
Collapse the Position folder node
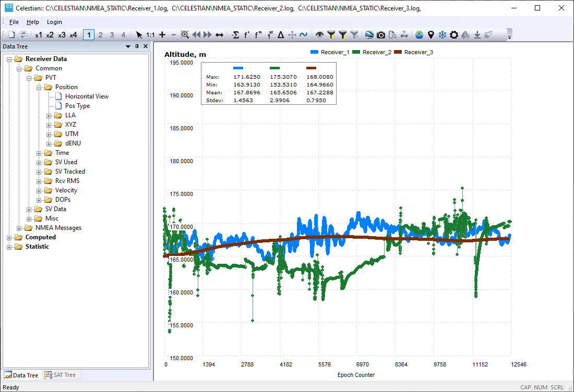pos(39,87)
